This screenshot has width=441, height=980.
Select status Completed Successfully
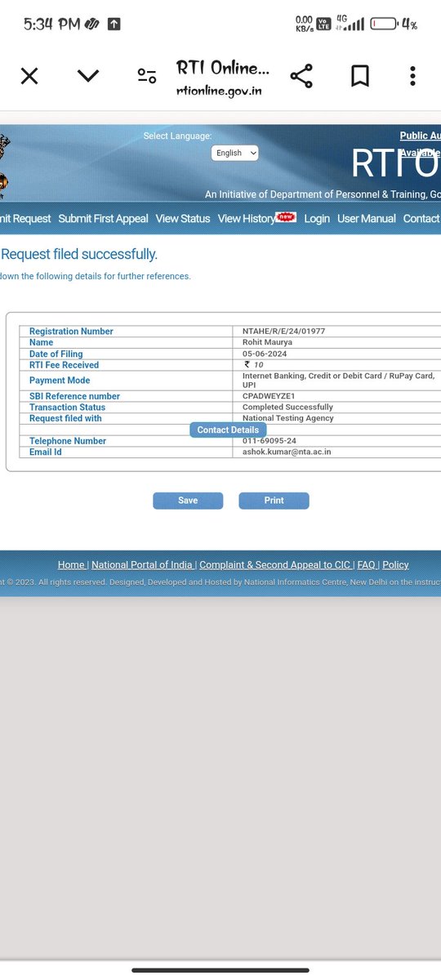(287, 407)
